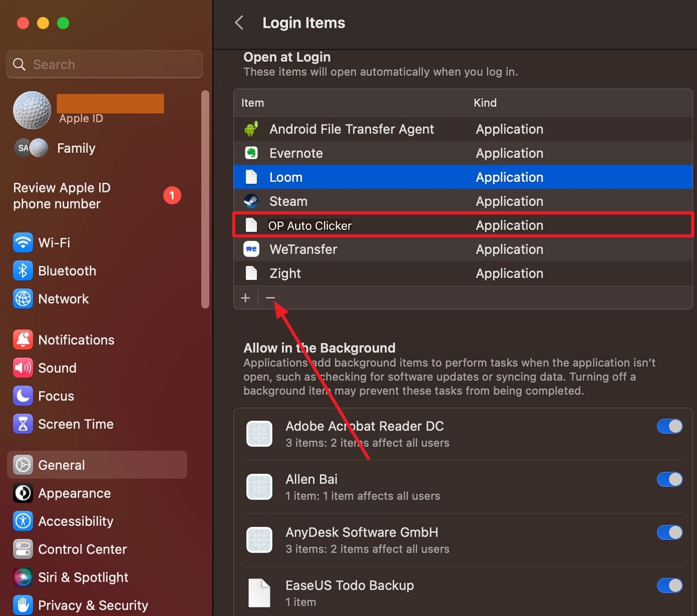
Task: Click Application kind in Zight row
Action: 509,274
